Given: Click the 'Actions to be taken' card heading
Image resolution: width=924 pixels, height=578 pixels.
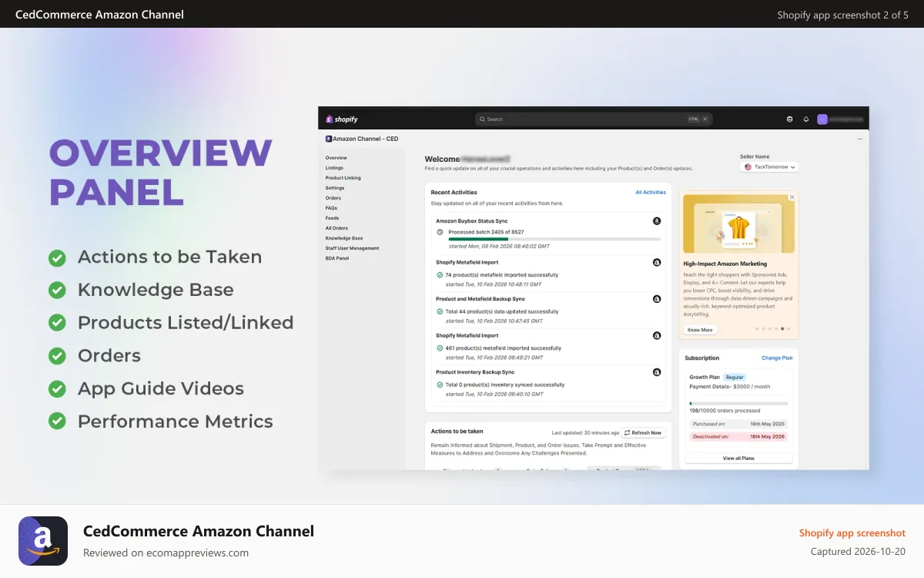Looking at the screenshot, I should 457,432.
